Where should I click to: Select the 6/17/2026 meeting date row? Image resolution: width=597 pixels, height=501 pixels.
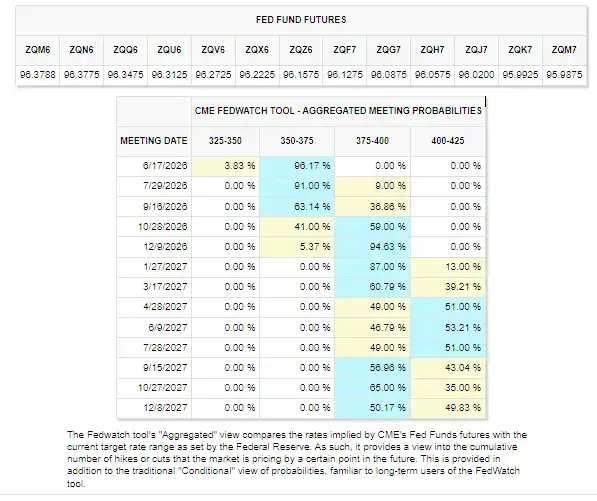click(301, 166)
